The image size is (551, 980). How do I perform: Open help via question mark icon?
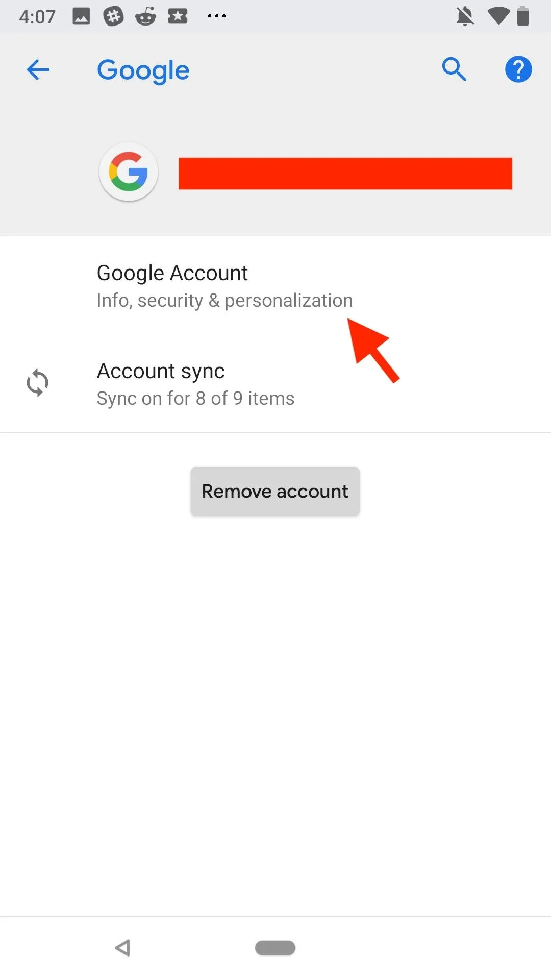(518, 69)
